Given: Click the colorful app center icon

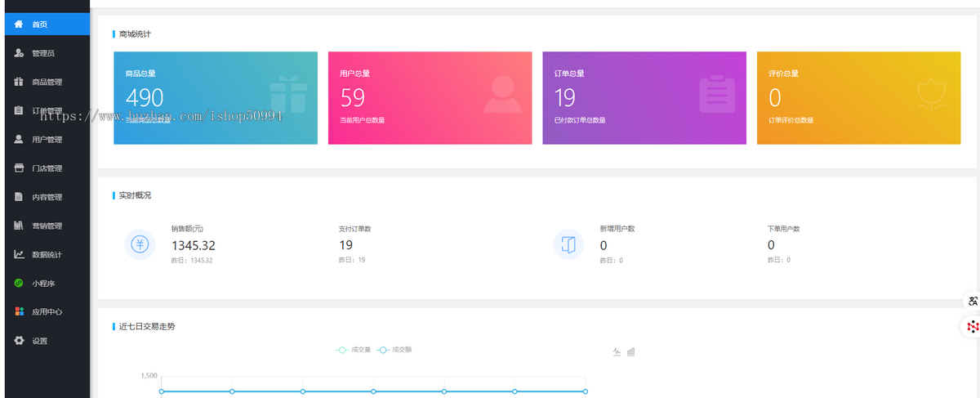Looking at the screenshot, I should 19,312.
